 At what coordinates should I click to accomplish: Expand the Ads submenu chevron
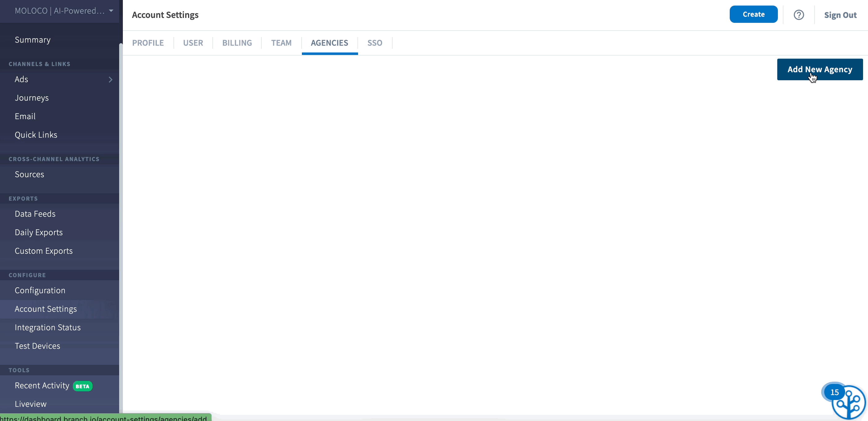(x=111, y=80)
